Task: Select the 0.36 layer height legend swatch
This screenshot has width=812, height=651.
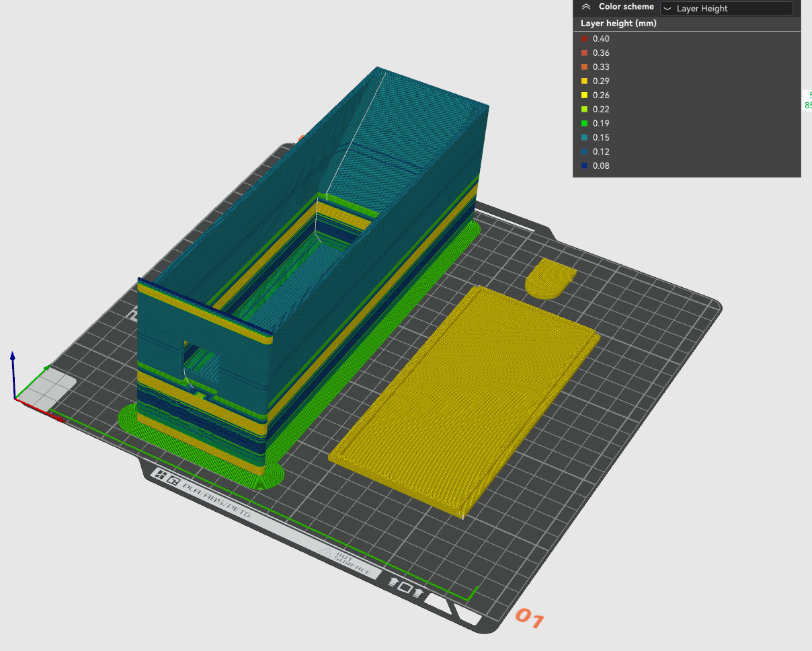Action: pos(585,52)
